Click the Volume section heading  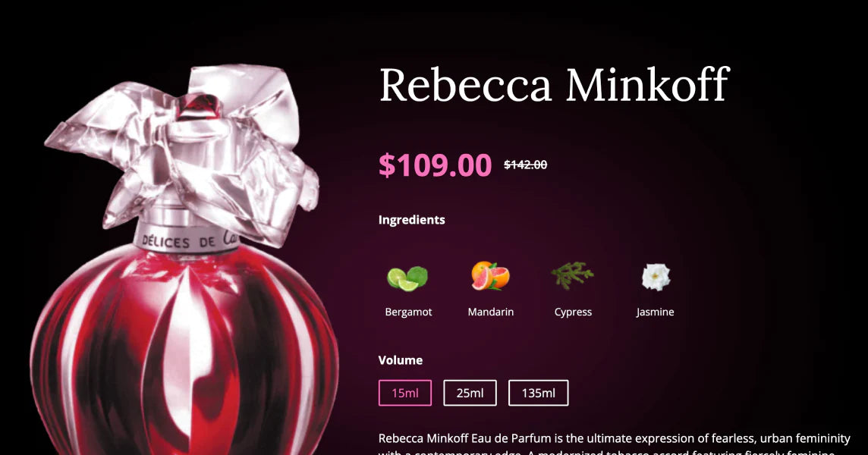[400, 360]
